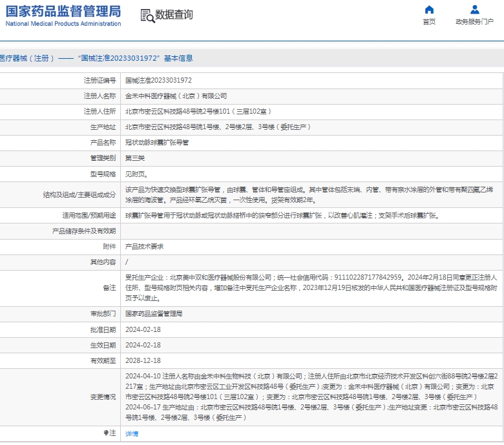Image resolution: width=504 pixels, height=445 pixels.
Task: Click the 生效日期 value 2024-02-18
Action: point(143,345)
